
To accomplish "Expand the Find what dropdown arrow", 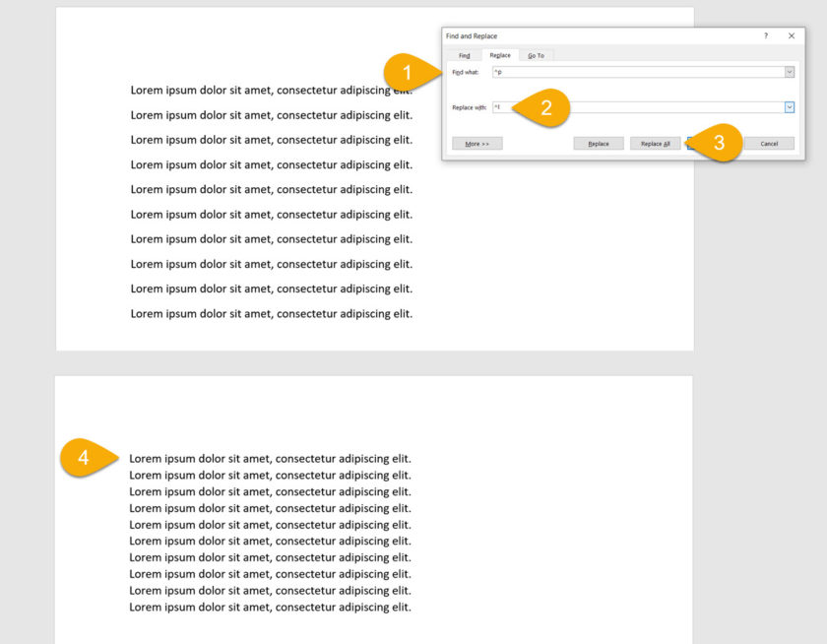I will click(x=789, y=72).
